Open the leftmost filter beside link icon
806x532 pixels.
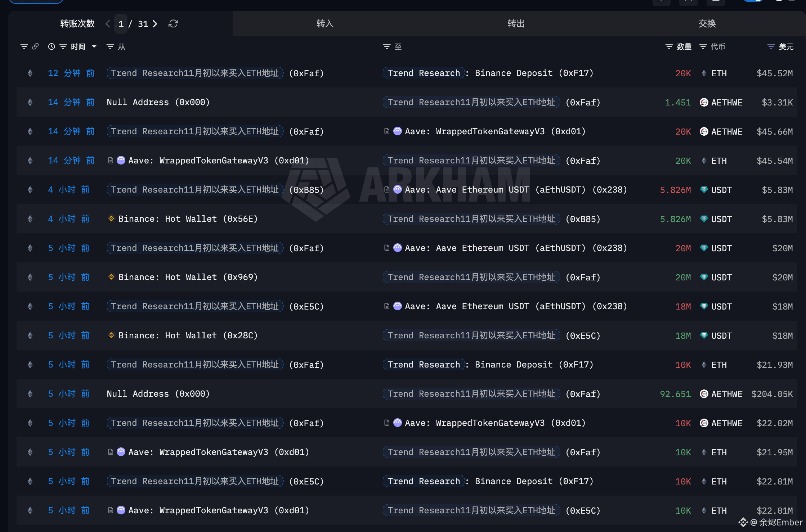tap(24, 46)
